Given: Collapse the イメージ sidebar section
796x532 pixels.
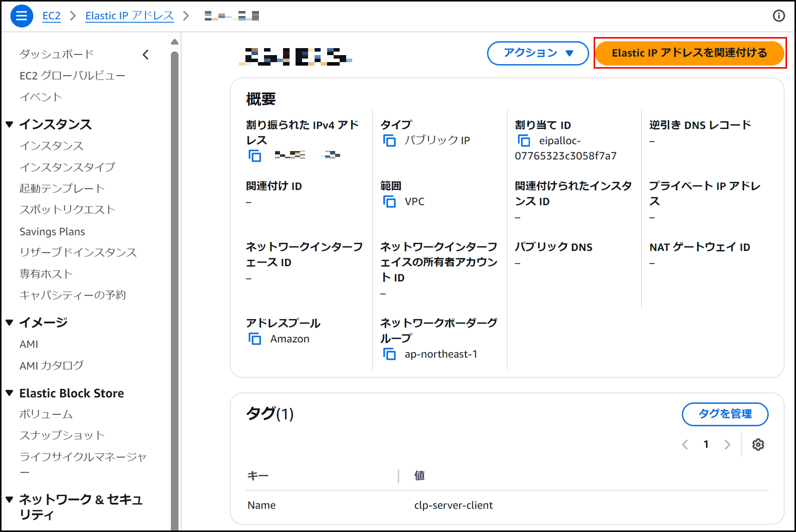Looking at the screenshot, I should click(x=10, y=323).
